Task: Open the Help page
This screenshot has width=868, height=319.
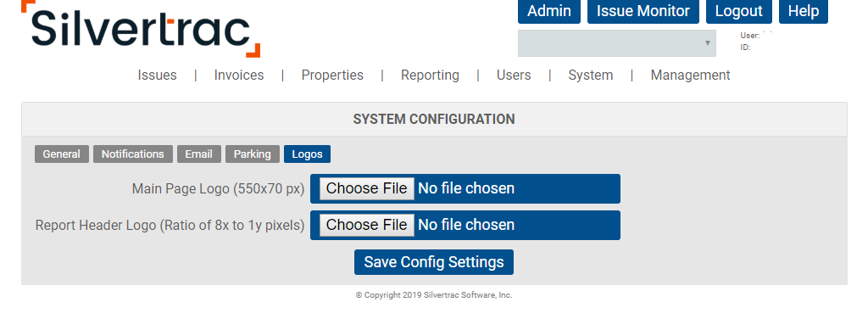Action: click(804, 11)
